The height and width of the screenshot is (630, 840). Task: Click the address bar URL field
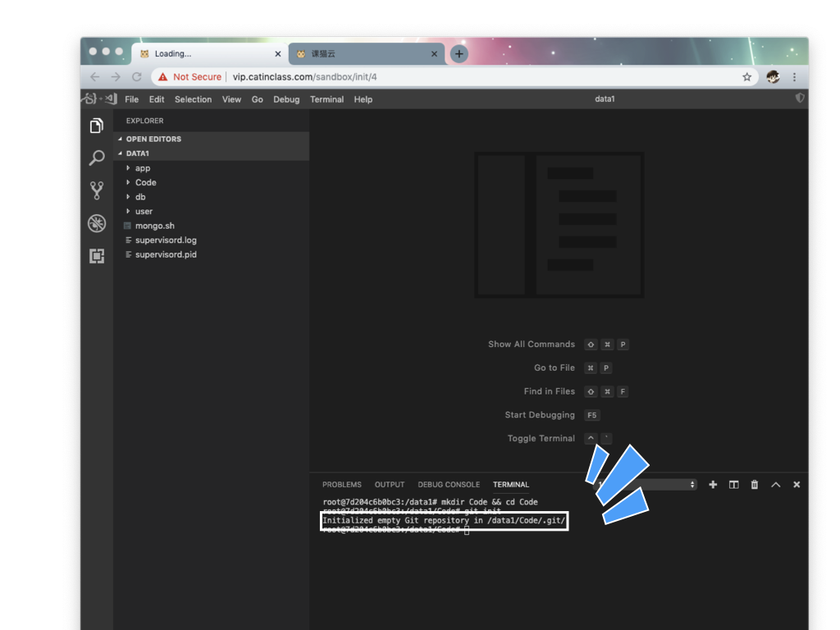click(455, 76)
